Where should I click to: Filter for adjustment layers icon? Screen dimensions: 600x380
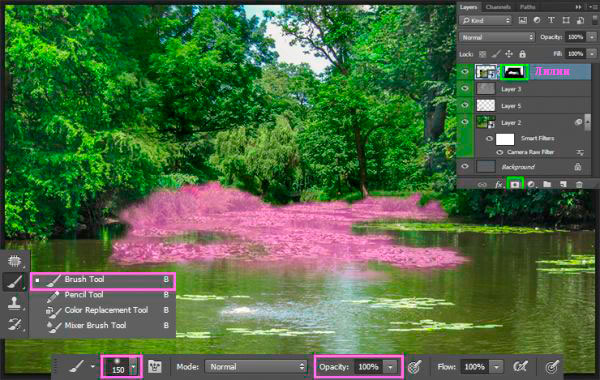(x=537, y=21)
